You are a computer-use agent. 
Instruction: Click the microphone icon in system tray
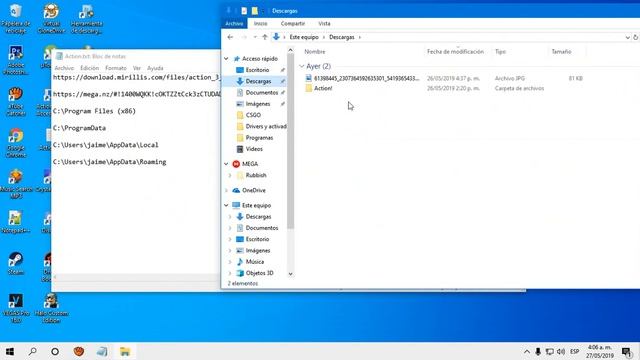click(x=538, y=351)
